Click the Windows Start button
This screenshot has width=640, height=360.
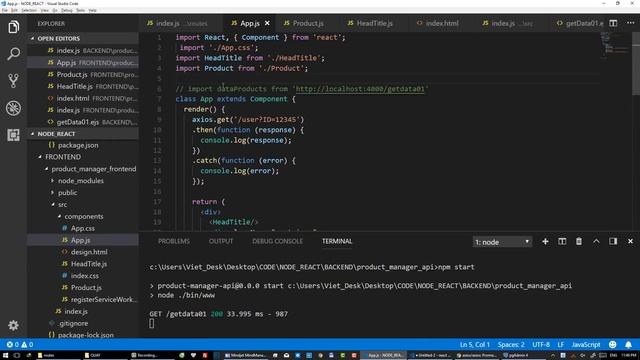coord(5,356)
